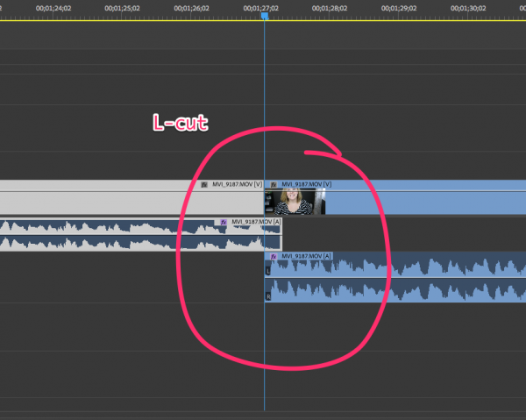Click the L channel label on the blue audio clip
Image resolution: width=526 pixels, height=420 pixels.
click(x=268, y=271)
